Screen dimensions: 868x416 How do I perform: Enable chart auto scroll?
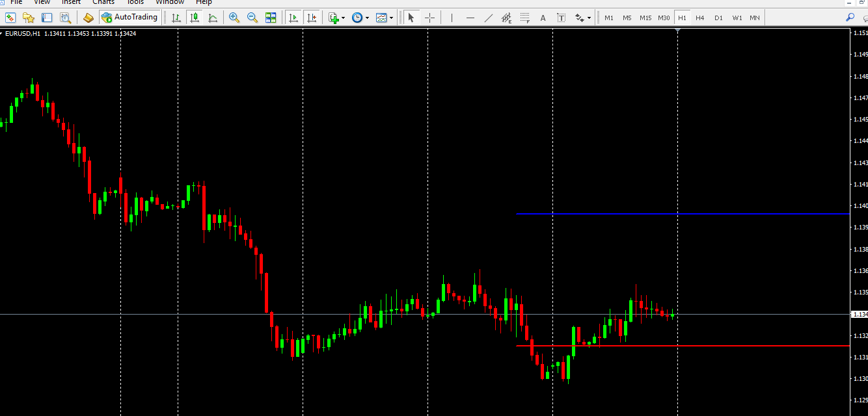tap(293, 18)
